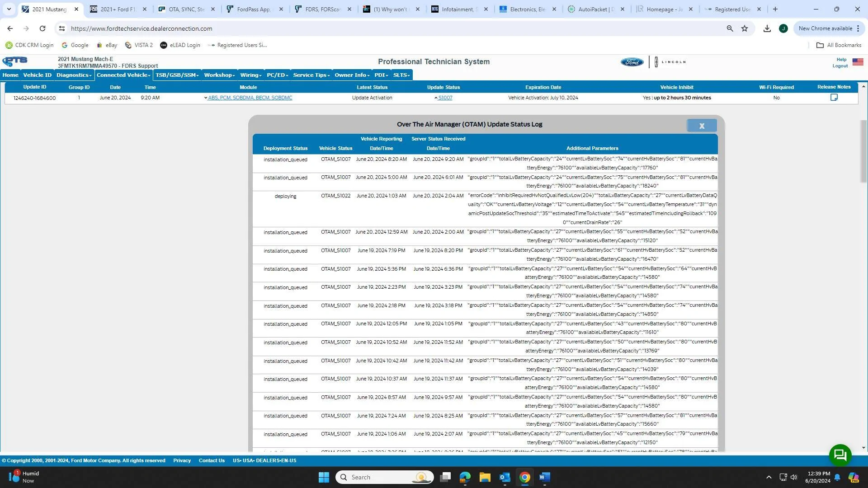Open Word from taskbar
The height and width of the screenshot is (488, 868).
[544, 477]
